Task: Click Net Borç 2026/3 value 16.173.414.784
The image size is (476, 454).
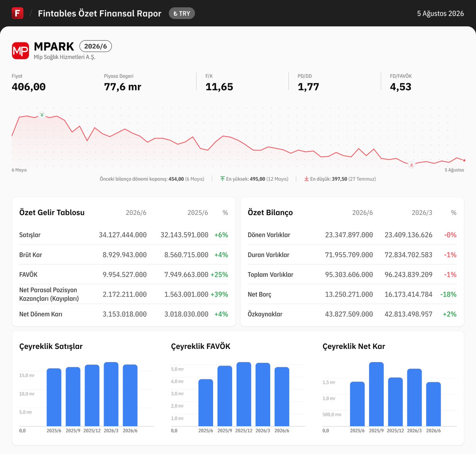Action: pos(409,294)
